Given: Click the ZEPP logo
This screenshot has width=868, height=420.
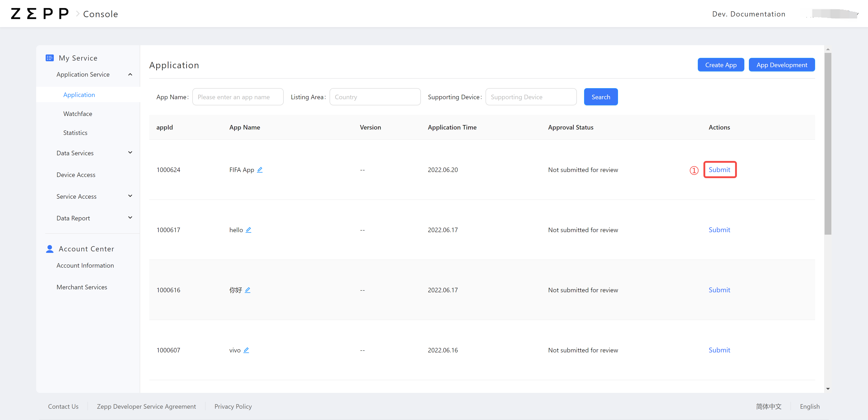Looking at the screenshot, I should point(40,14).
